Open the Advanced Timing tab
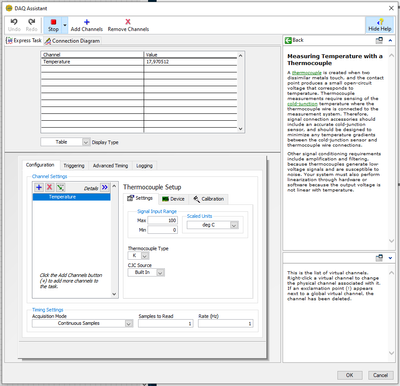Image resolution: width=400 pixels, height=386 pixels. click(110, 166)
